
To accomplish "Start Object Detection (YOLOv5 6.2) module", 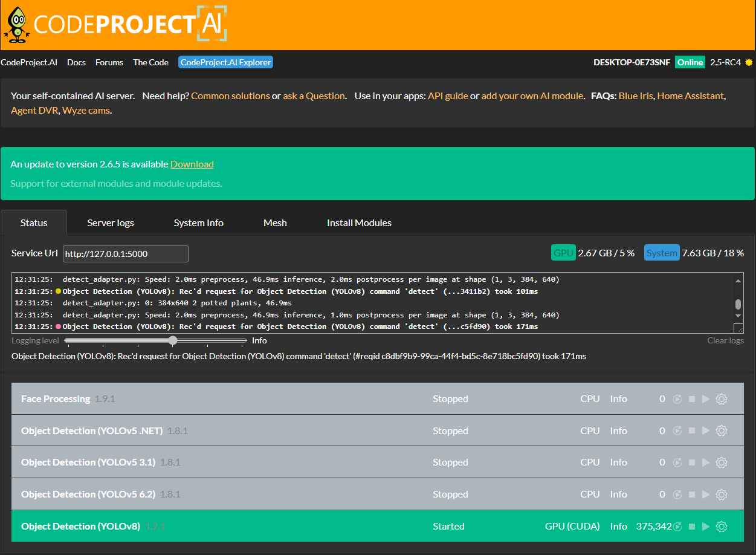I will (705, 495).
